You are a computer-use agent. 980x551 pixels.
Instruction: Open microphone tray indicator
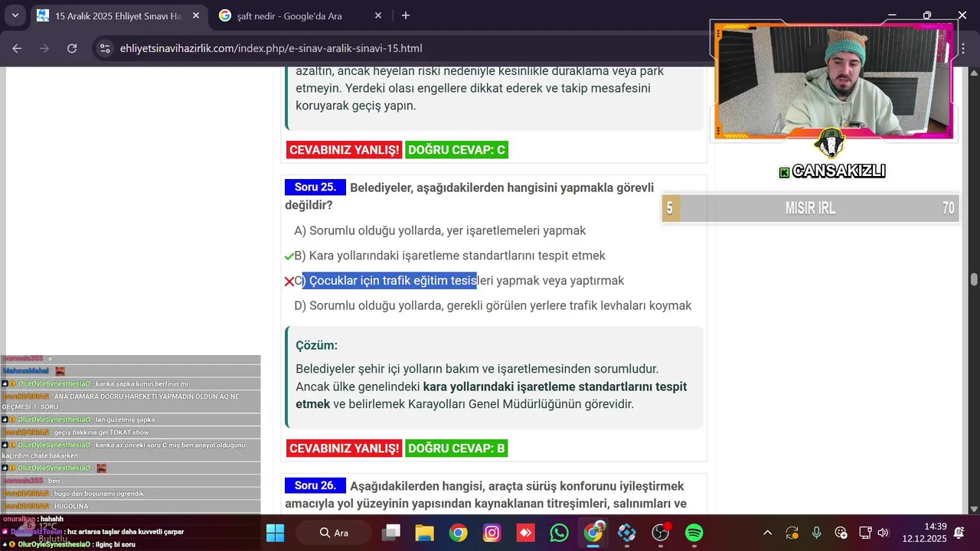tap(817, 533)
